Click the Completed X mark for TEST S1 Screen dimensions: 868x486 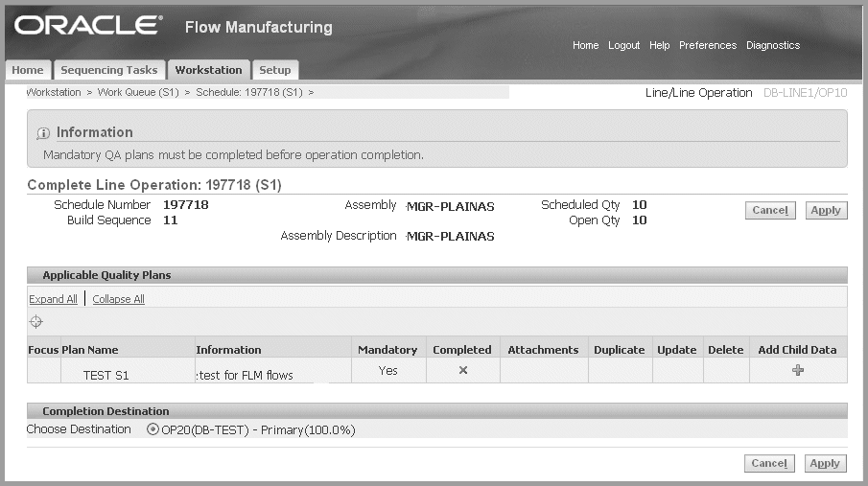pyautogui.click(x=463, y=370)
